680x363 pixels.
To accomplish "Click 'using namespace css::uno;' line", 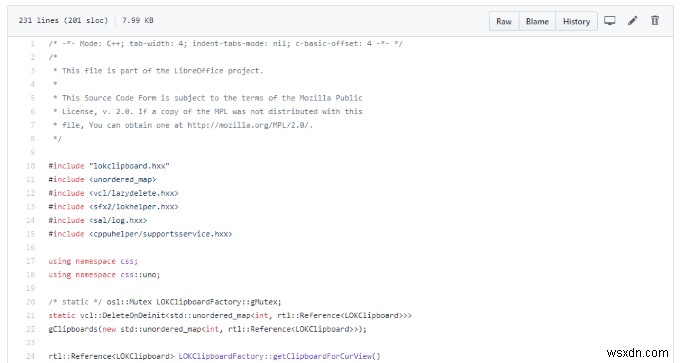I will 104,275.
